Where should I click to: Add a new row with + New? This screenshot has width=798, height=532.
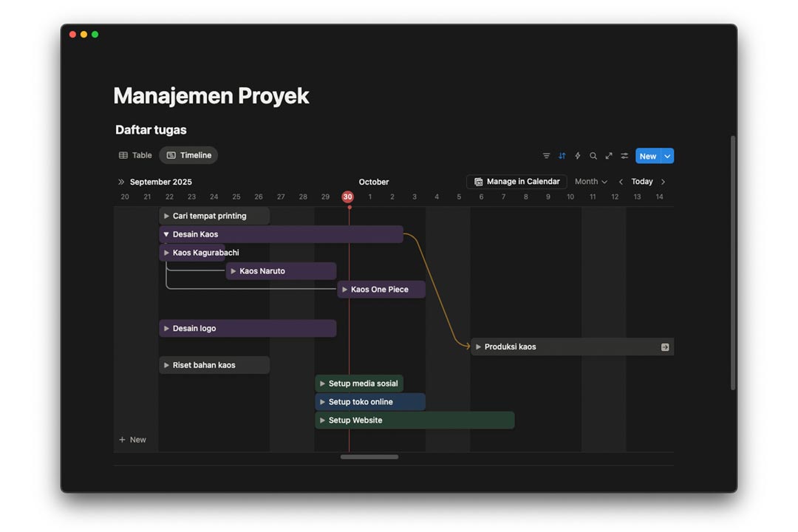[133, 440]
